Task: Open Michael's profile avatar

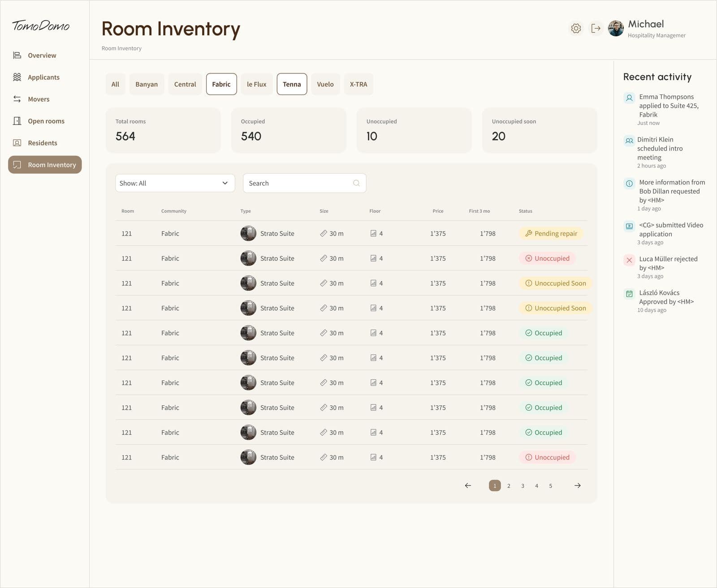Action: point(616,29)
